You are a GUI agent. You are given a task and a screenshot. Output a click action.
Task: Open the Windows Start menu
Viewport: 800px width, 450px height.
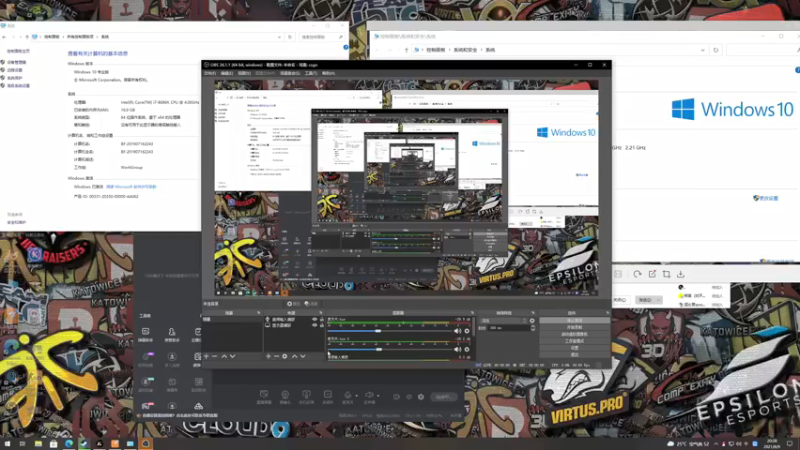7,444
